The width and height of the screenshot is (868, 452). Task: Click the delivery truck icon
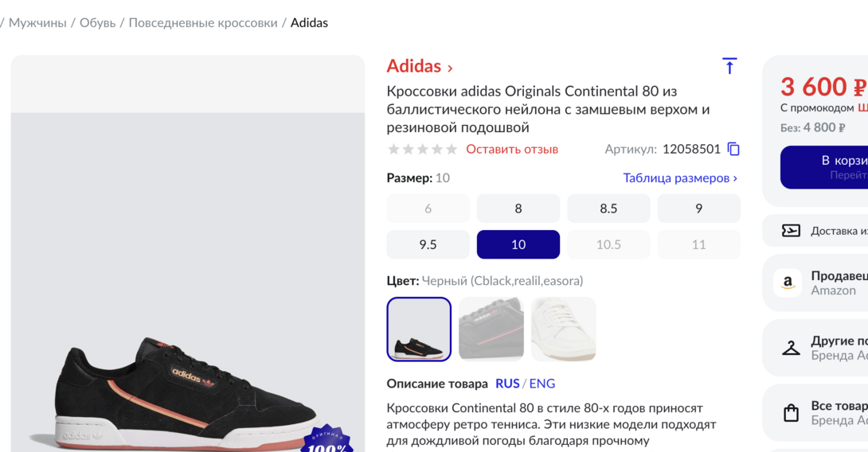click(x=791, y=231)
